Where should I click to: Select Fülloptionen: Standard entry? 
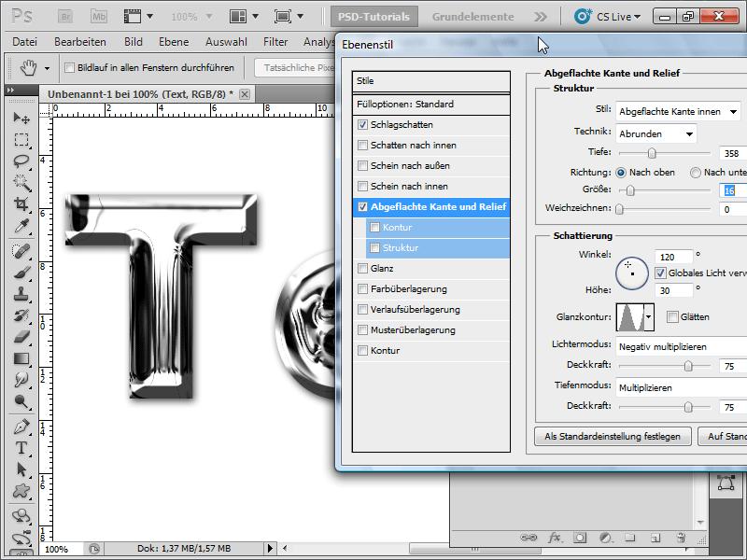click(431, 105)
